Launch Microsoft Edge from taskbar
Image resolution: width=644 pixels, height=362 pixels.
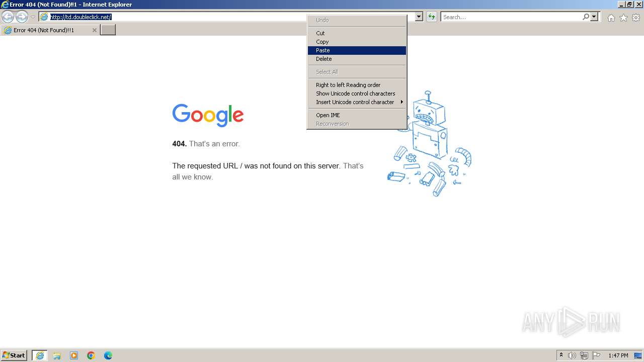click(x=108, y=355)
